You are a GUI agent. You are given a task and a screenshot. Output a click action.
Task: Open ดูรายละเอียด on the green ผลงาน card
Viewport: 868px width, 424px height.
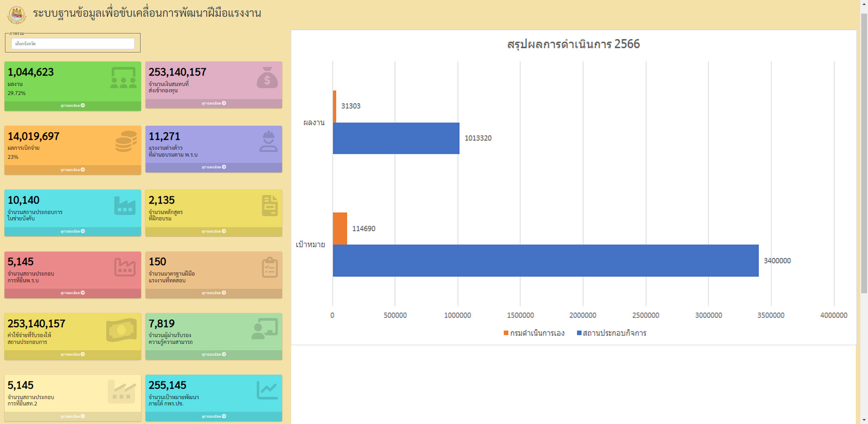pyautogui.click(x=73, y=105)
